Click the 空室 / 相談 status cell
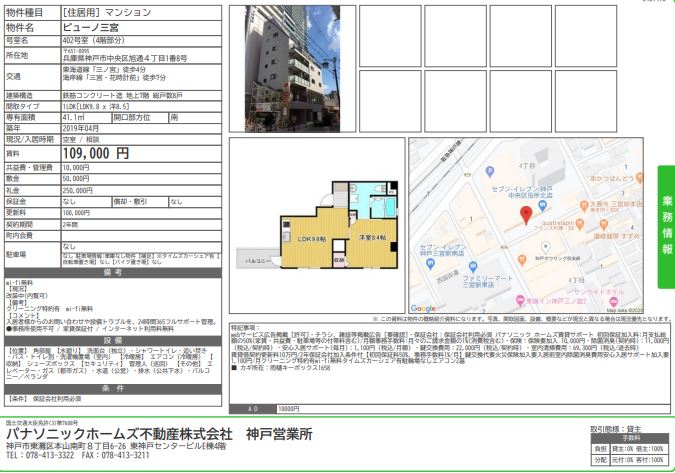Screen dimensions: 675x473 click(x=141, y=139)
